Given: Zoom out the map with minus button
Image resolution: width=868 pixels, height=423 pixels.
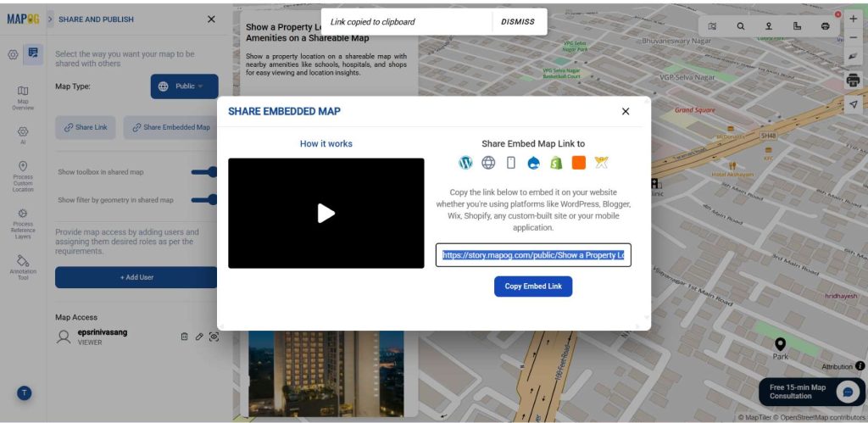Looking at the screenshot, I should [x=853, y=37].
